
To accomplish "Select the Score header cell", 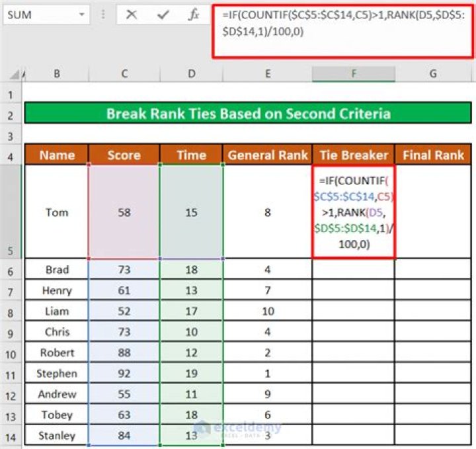I will point(124,155).
